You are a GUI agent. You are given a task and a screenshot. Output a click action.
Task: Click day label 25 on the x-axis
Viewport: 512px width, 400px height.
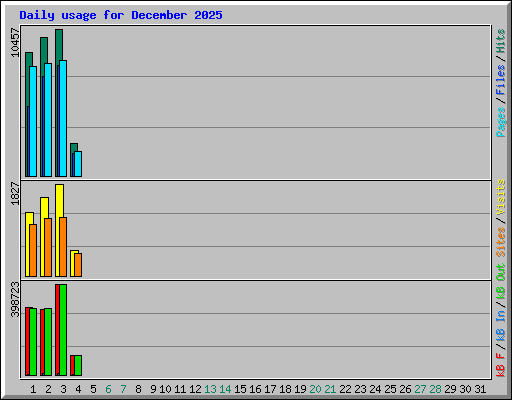click(390, 389)
